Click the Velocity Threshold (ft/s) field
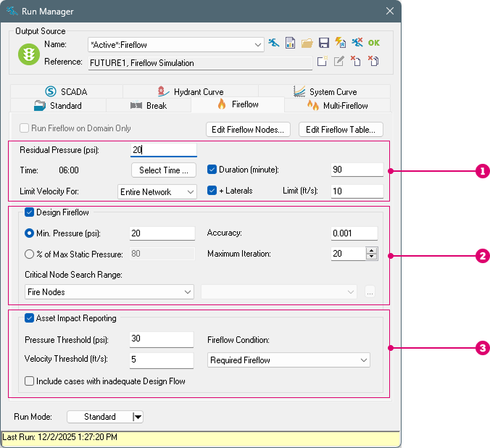This screenshot has width=490, height=448. point(162,360)
